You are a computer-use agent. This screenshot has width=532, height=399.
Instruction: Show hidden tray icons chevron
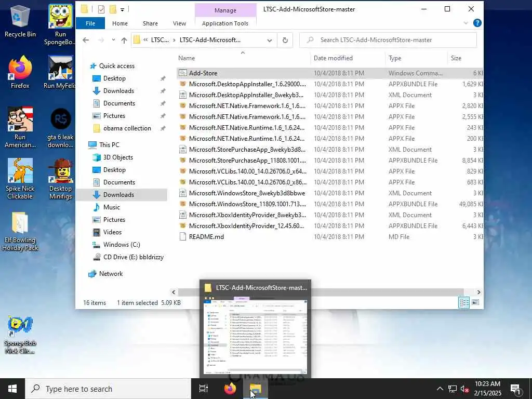440,389
